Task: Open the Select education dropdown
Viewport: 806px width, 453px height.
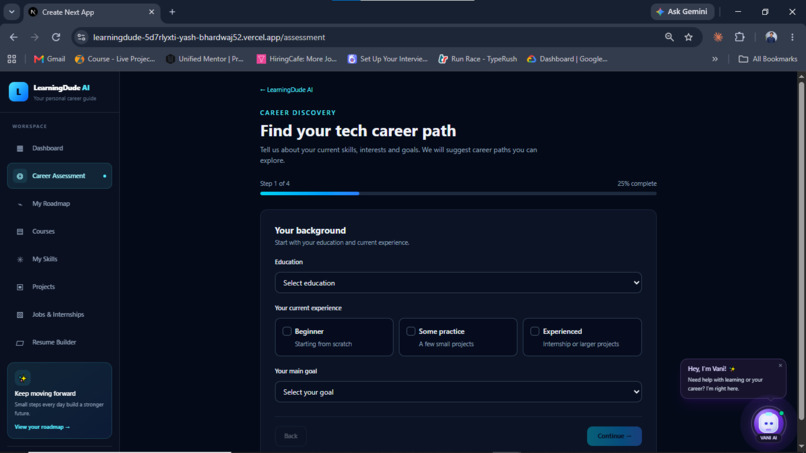Action: (458, 283)
